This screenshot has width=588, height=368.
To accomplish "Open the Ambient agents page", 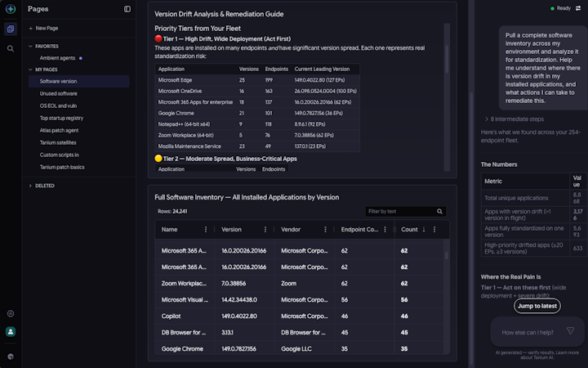I will click(x=57, y=58).
